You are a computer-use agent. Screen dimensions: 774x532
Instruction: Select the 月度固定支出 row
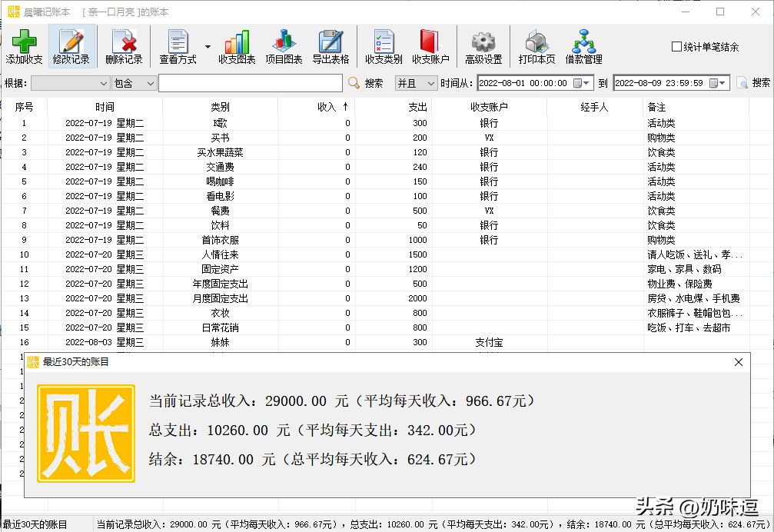(x=375, y=298)
